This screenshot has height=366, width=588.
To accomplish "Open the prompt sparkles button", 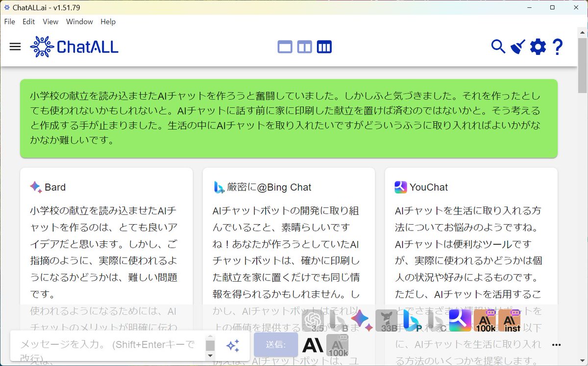I will pos(232,345).
